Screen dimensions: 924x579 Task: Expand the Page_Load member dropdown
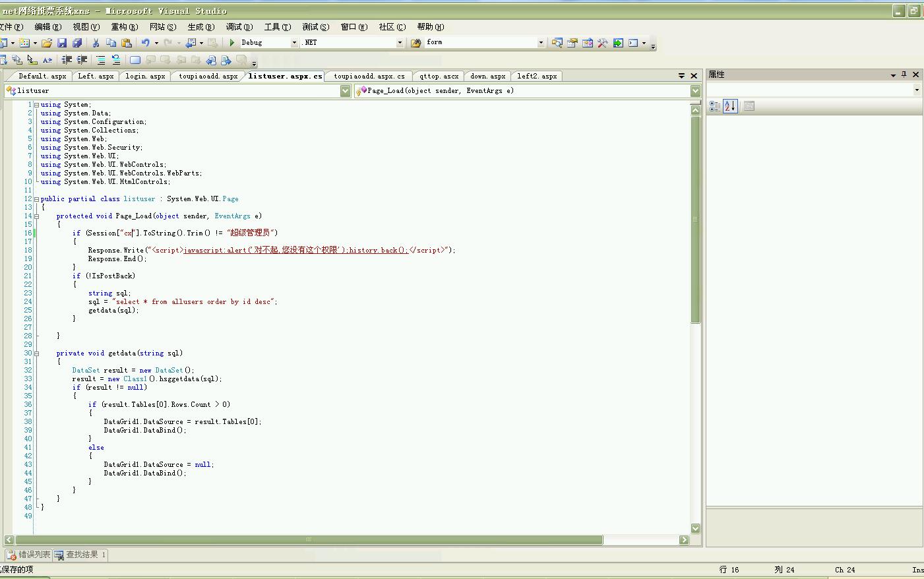[x=695, y=91]
